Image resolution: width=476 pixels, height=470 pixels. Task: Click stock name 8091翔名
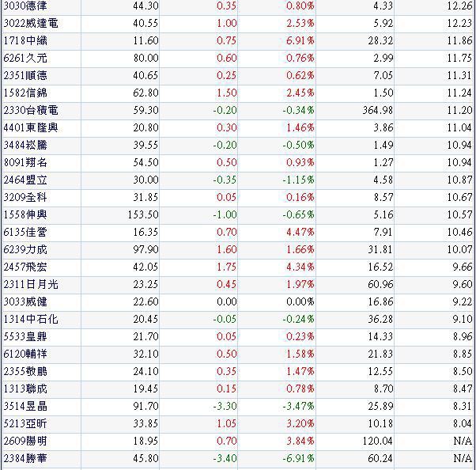pos(25,162)
